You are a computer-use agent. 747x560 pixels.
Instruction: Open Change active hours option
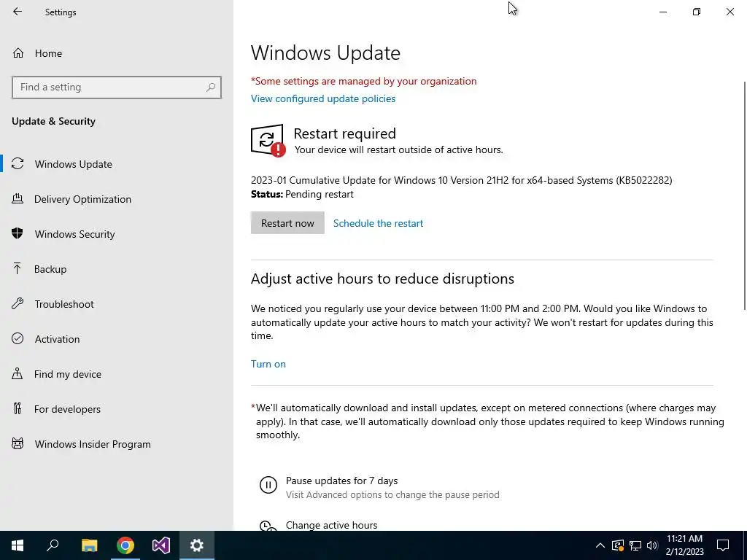[x=332, y=525]
